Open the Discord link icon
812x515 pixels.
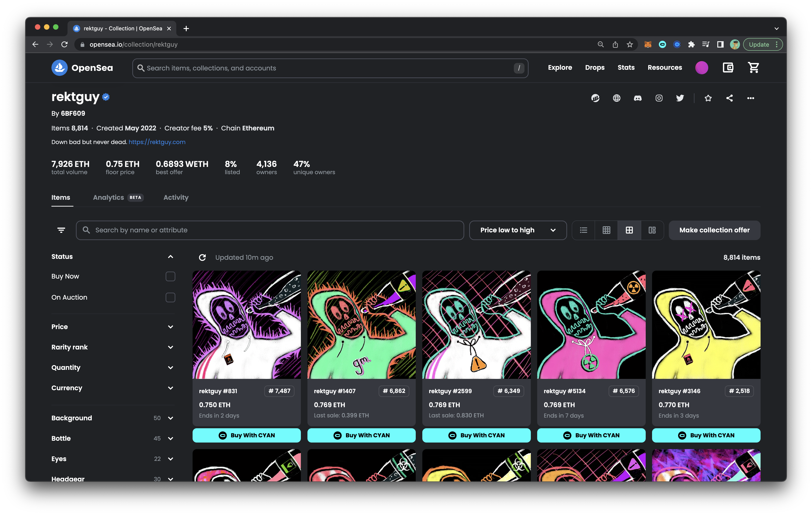(x=637, y=98)
